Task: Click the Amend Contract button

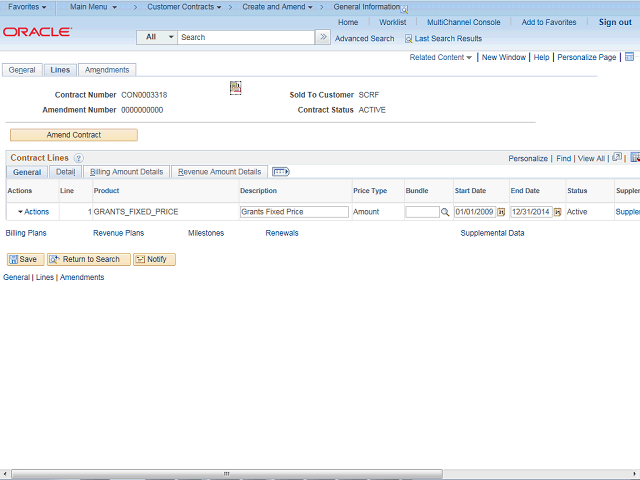Action: pos(74,135)
